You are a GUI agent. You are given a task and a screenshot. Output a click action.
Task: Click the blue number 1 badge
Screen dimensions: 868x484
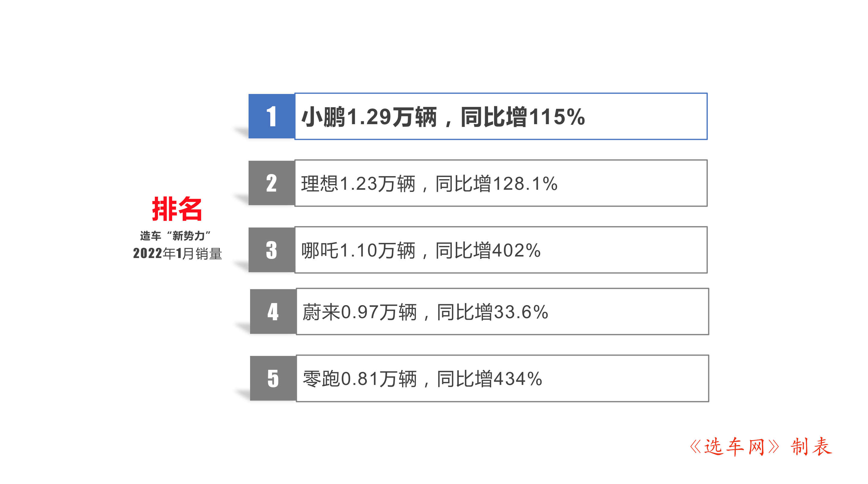272,116
